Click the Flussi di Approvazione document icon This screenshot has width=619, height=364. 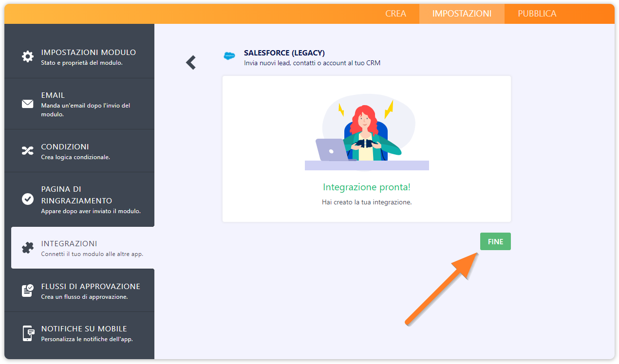point(28,291)
